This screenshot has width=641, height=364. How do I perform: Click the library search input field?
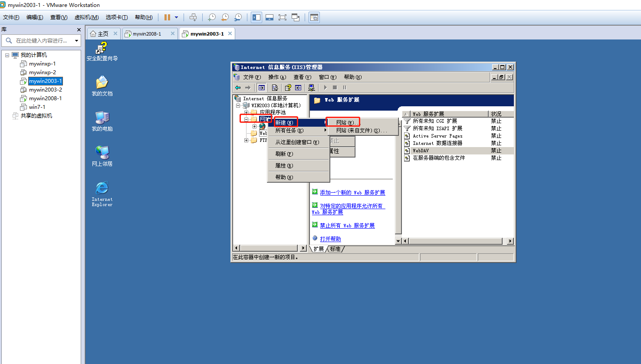pos(41,40)
